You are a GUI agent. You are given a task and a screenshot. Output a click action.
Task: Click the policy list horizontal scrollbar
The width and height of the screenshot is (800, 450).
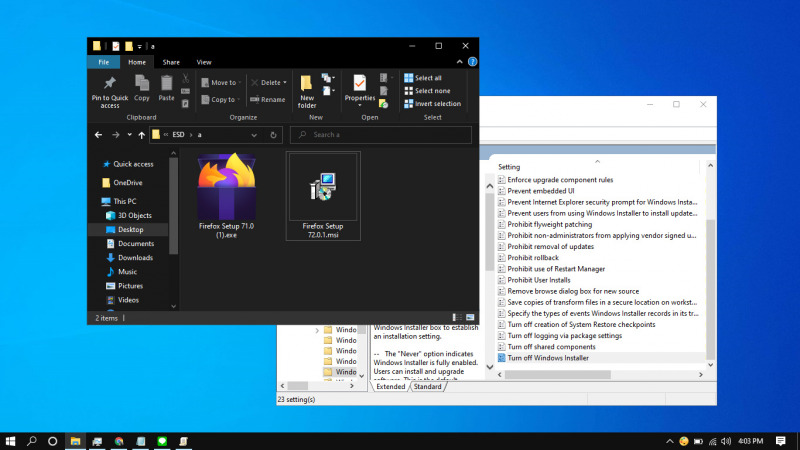[x=558, y=374]
